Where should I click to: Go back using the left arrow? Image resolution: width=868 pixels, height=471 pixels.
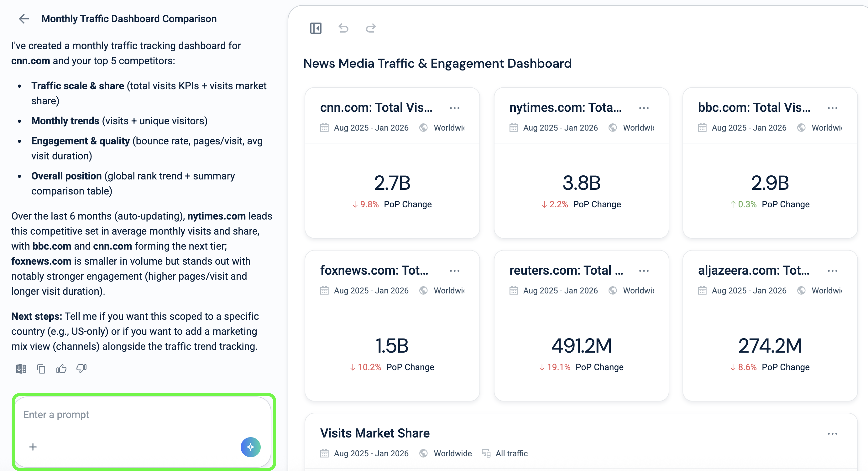coord(24,18)
